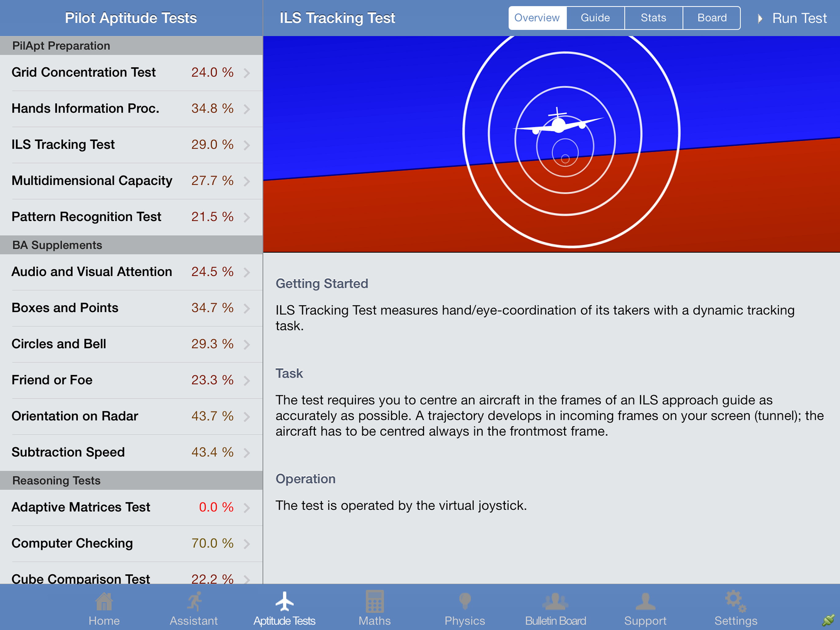
Task: Open the Home tab icon
Action: pyautogui.click(x=104, y=601)
